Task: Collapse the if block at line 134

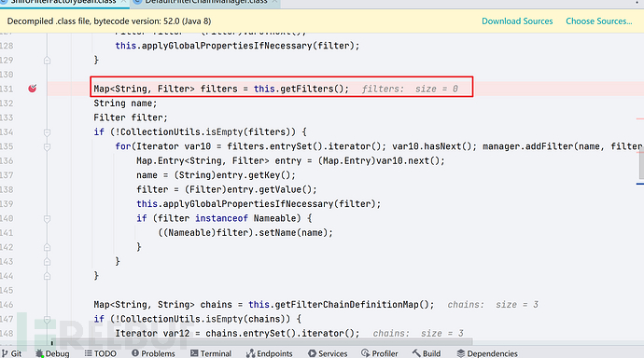Action: click(48, 132)
